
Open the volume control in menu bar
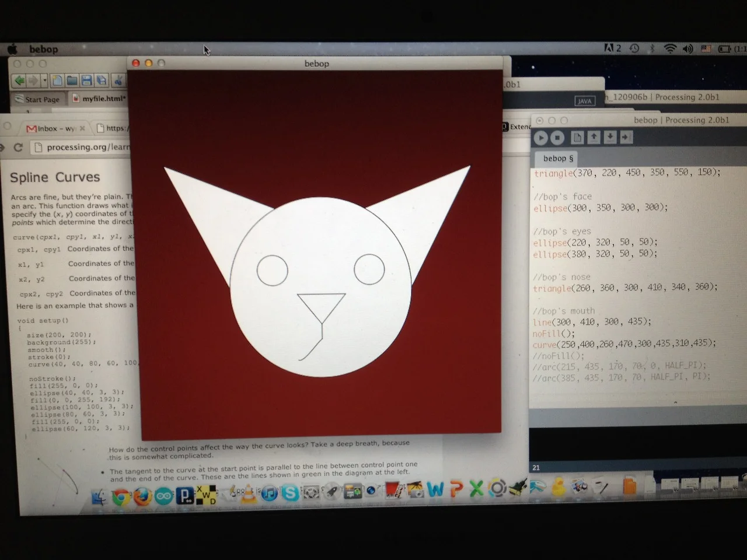click(x=688, y=48)
